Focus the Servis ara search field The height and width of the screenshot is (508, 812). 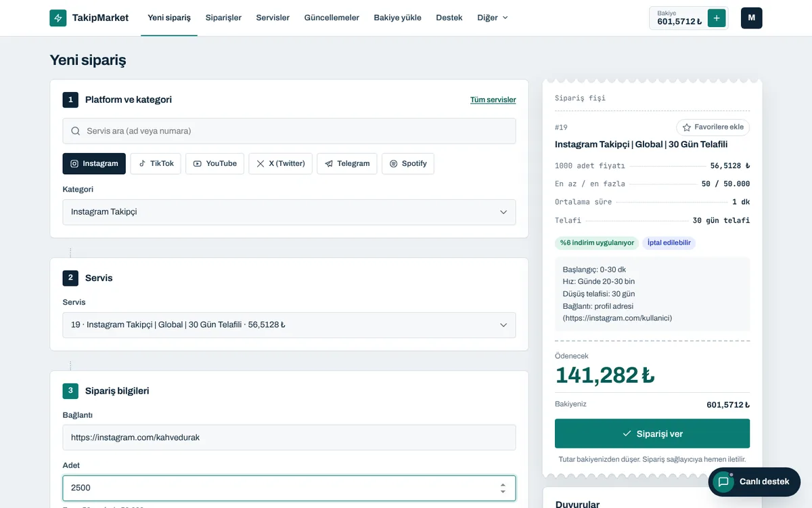coord(289,131)
